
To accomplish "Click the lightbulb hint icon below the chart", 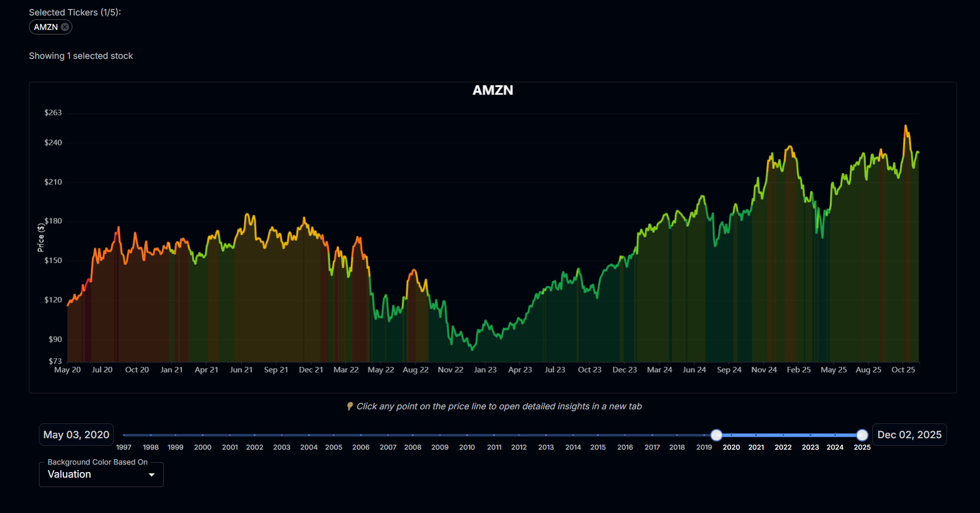I will [350, 406].
